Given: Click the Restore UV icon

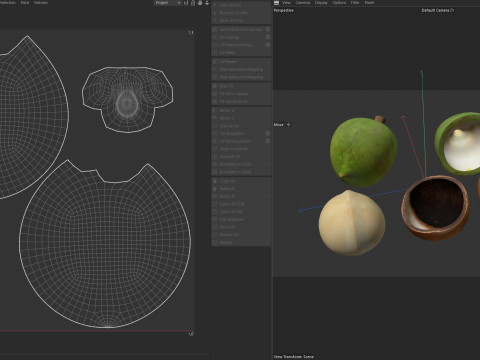Looking at the screenshot, I should pyautogui.click(x=215, y=235).
